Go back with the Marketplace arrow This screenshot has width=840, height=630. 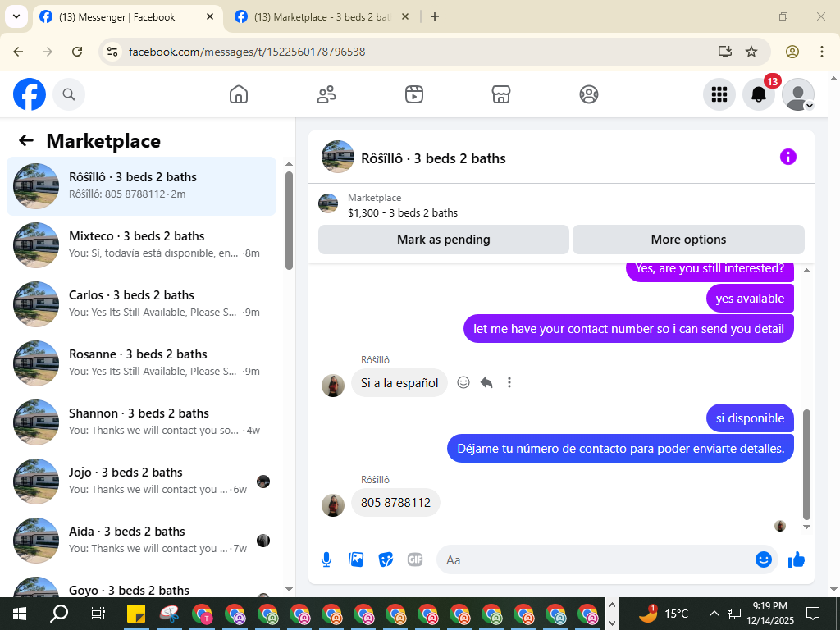25,141
